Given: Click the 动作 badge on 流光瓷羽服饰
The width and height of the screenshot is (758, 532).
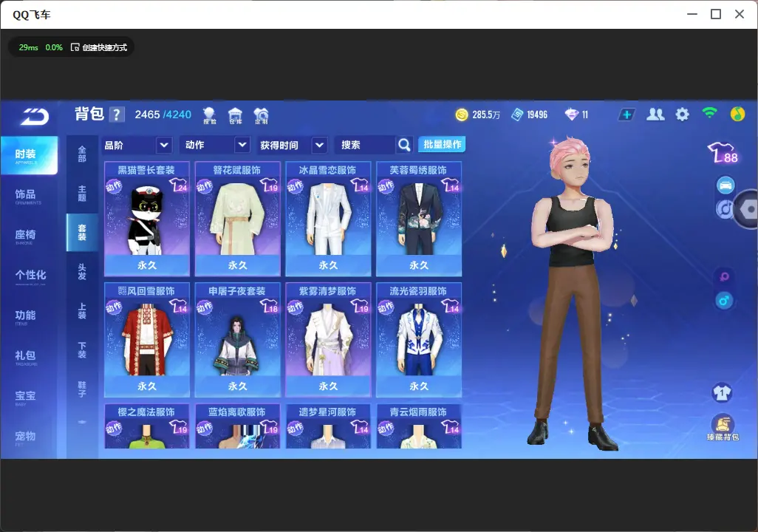Looking at the screenshot, I should (x=386, y=307).
